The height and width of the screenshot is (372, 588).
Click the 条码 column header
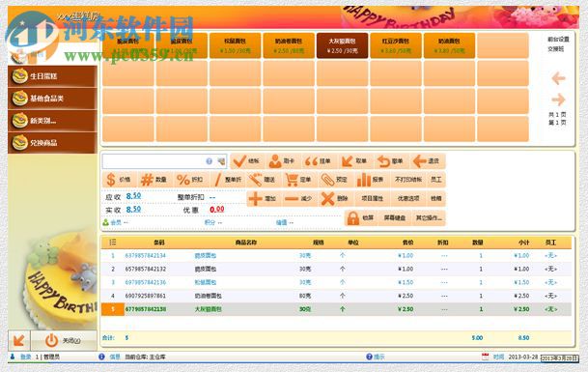point(159,243)
